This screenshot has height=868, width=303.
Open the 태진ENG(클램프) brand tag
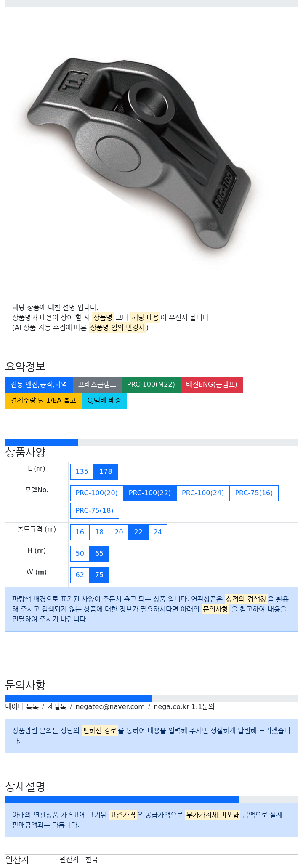coord(212,385)
